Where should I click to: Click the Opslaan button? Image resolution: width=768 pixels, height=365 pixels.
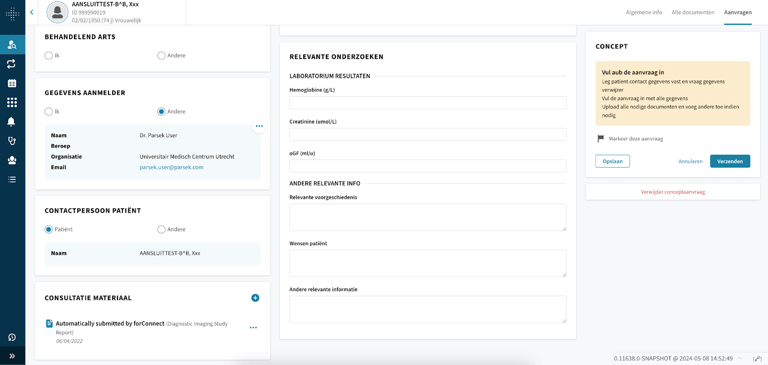click(x=612, y=161)
